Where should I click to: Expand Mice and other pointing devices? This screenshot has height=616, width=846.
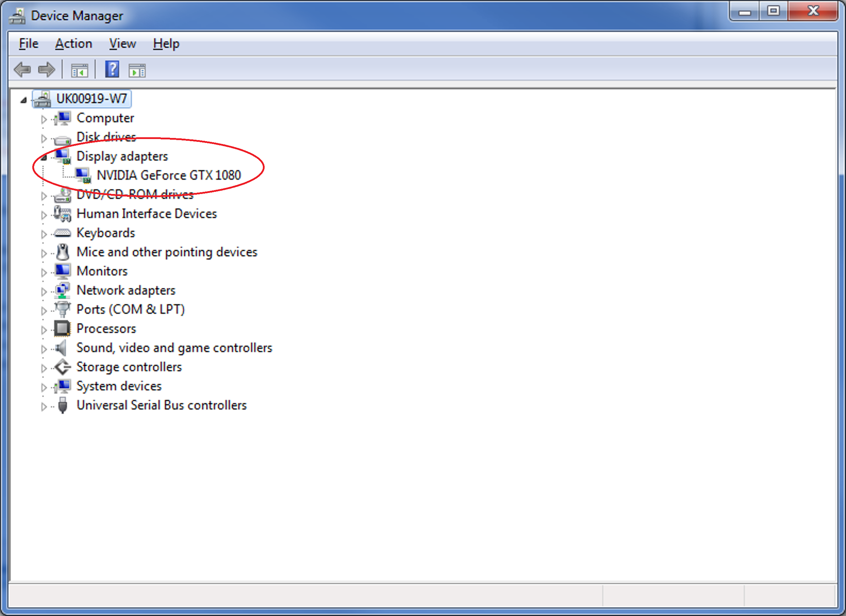[44, 254]
